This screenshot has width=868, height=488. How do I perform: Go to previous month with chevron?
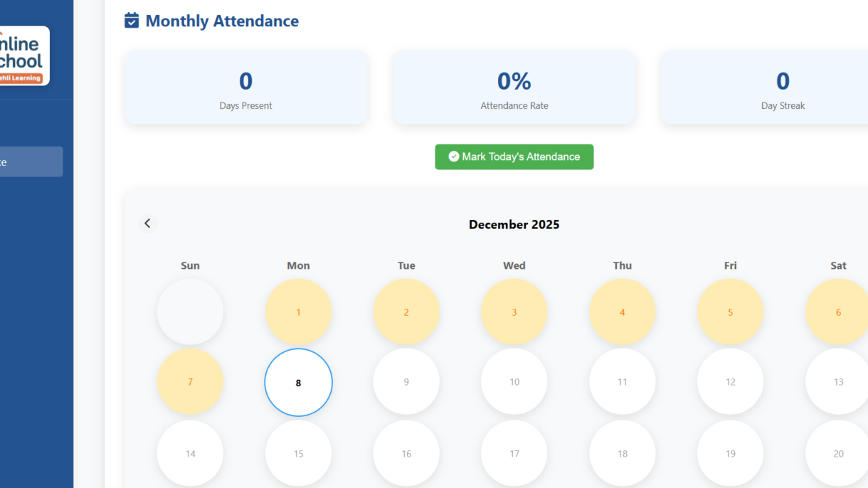click(147, 223)
